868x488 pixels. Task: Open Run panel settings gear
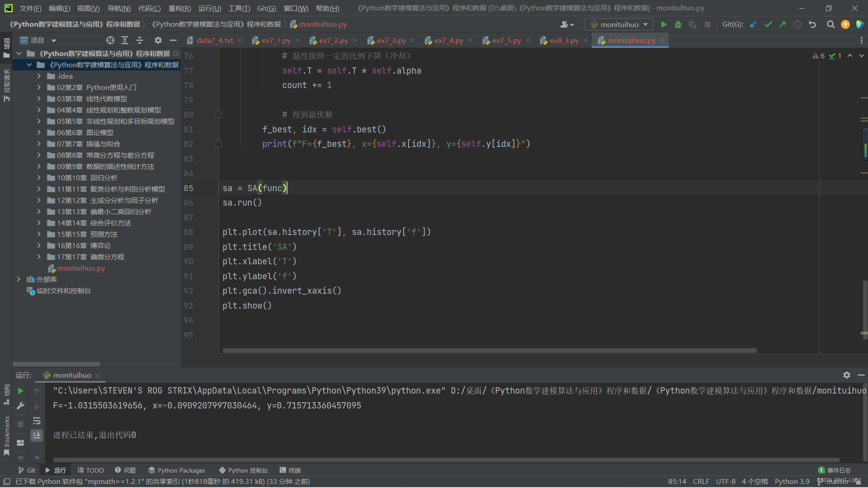coord(846,375)
